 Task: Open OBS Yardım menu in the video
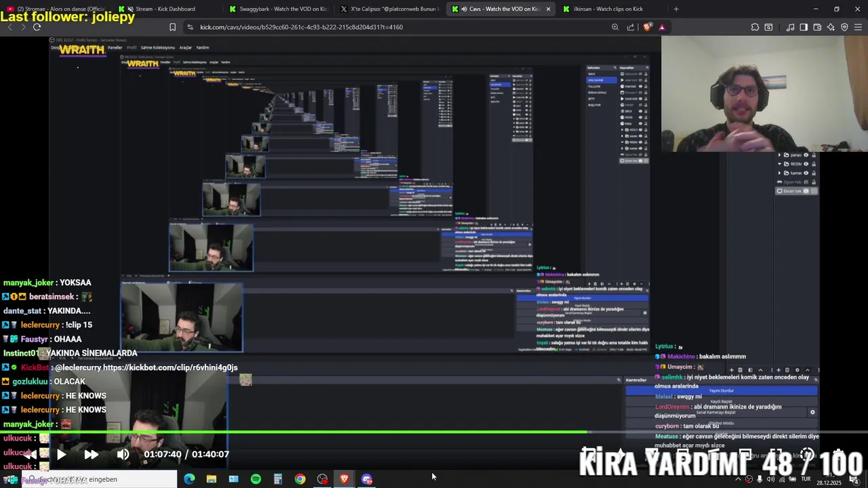[202, 47]
